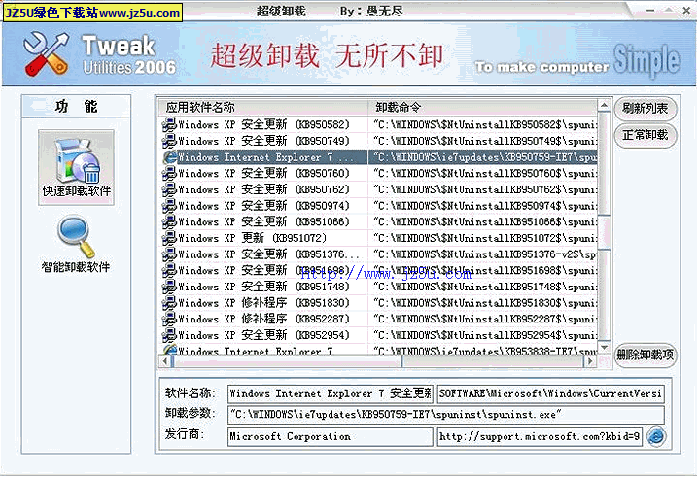Select Windows Internet Explorer 7 highlighted row
Image resolution: width=697 pixels, height=477 pixels.
[378, 157]
